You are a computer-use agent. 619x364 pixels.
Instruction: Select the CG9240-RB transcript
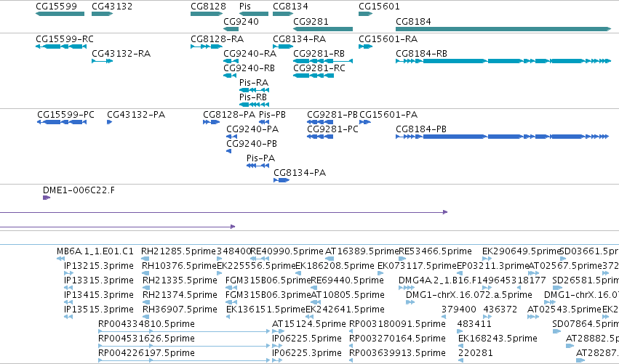pyautogui.click(x=230, y=76)
